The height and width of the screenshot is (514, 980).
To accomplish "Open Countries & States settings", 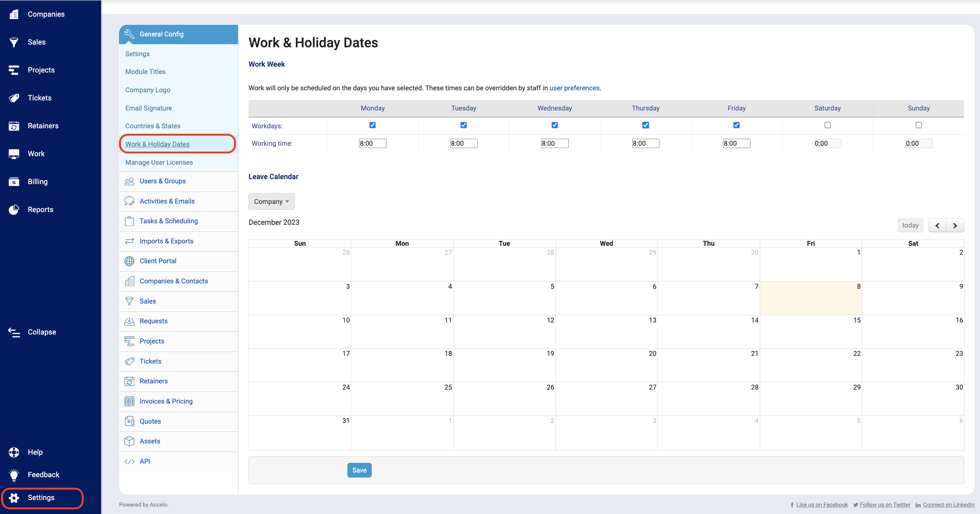I will point(153,126).
